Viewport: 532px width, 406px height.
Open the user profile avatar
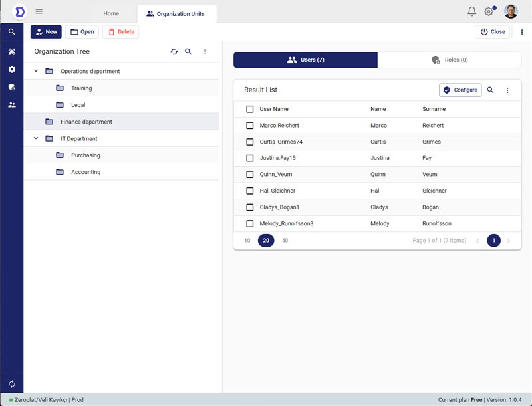click(x=511, y=11)
